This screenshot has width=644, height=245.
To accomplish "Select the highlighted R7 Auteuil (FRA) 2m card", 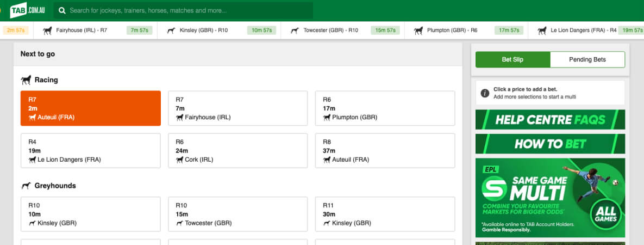I will pos(90,108).
